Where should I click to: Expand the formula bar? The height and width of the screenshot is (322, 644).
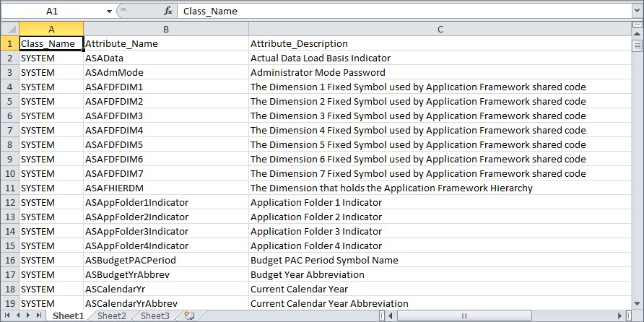pos(637,12)
